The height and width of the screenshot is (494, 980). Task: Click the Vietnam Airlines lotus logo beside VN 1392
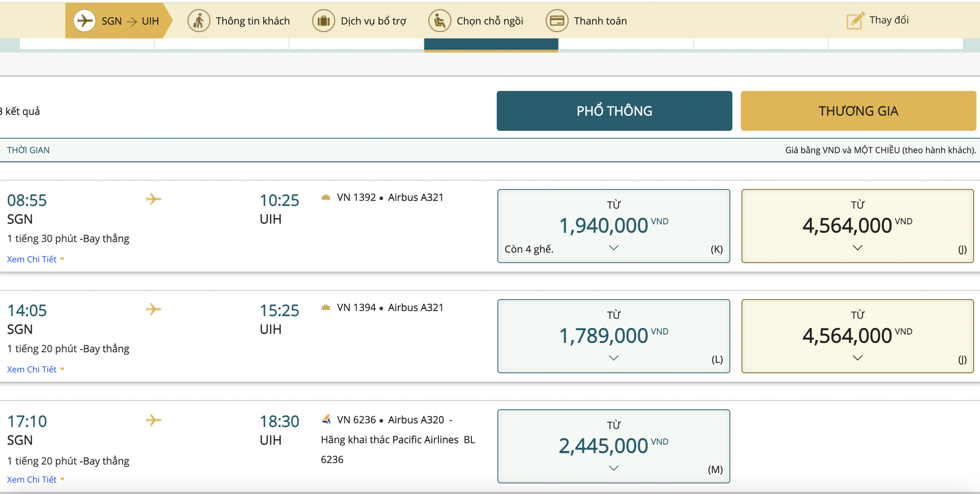coord(326,197)
